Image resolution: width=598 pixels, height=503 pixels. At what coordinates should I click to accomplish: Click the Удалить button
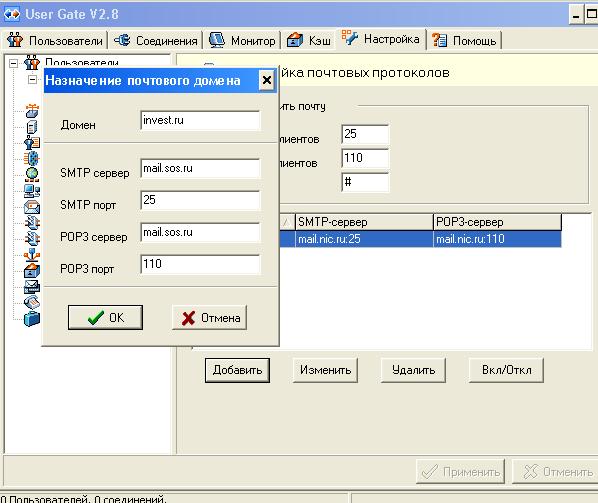(x=413, y=370)
